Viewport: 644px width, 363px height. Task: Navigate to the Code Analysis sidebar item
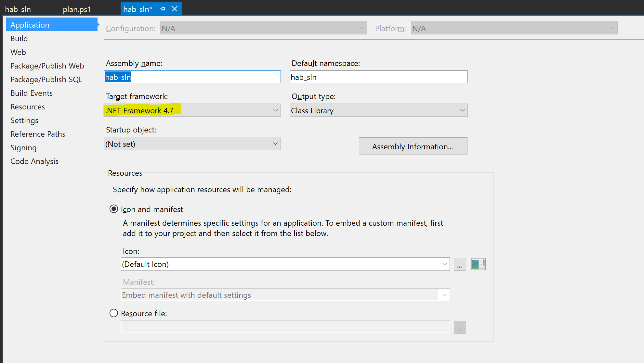click(x=34, y=161)
